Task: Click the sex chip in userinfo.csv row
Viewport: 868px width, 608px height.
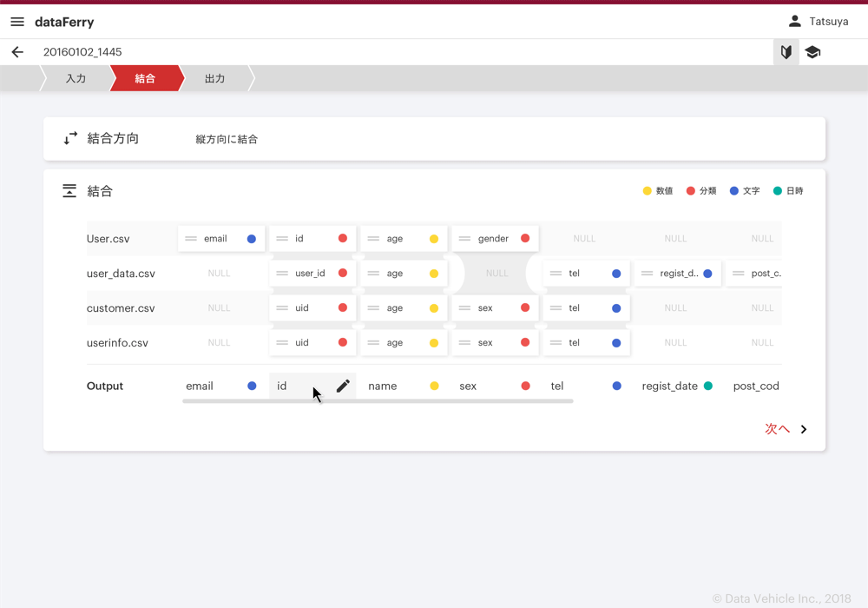Action: 495,343
